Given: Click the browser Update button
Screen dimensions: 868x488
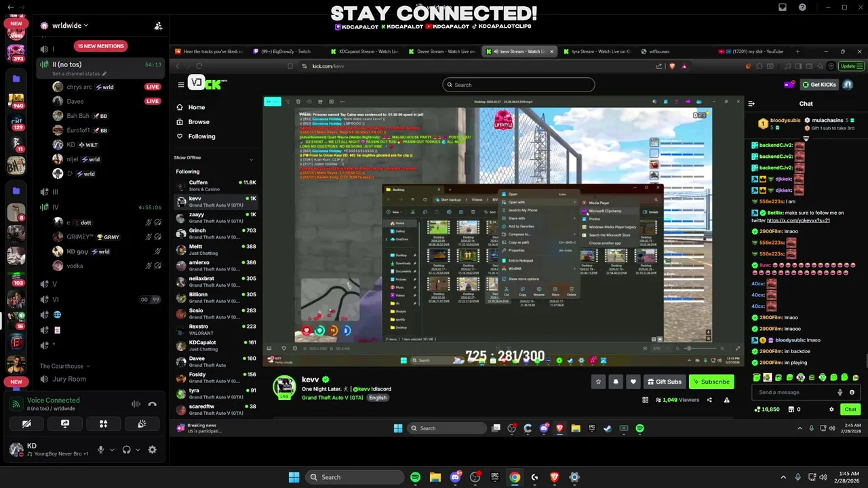Looking at the screenshot, I should 850,66.
